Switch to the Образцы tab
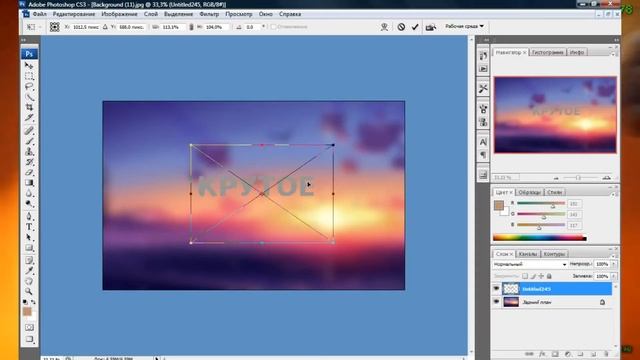 click(x=529, y=192)
